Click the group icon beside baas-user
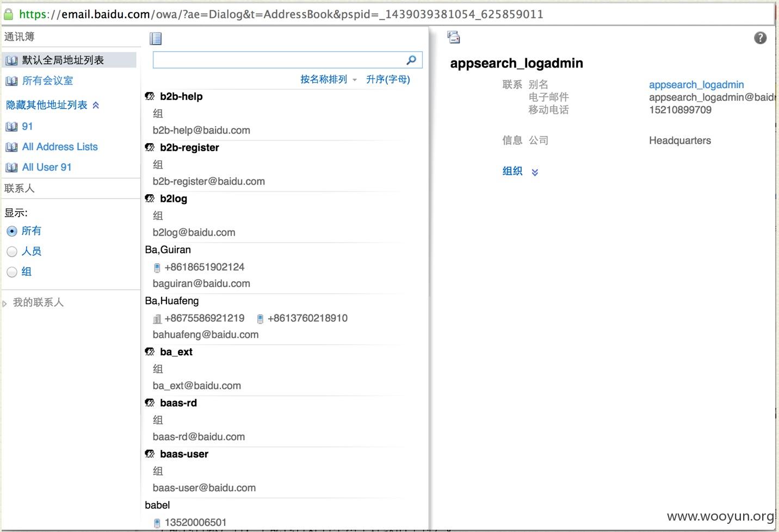 pos(150,454)
